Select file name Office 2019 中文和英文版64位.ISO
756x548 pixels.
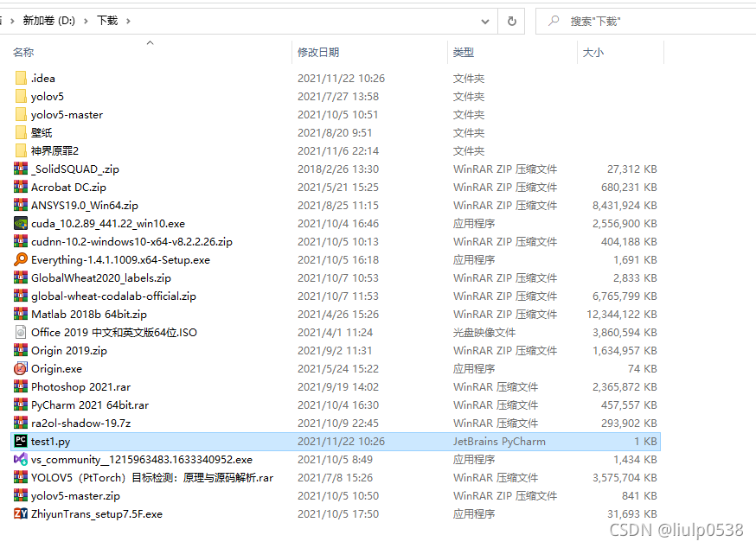[x=114, y=333]
